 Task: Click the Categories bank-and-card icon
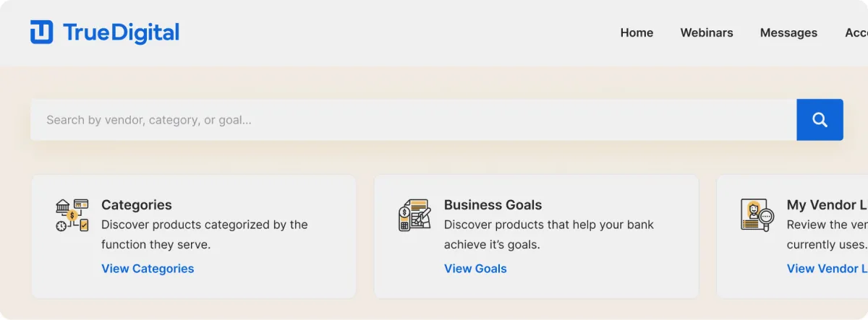[72, 215]
